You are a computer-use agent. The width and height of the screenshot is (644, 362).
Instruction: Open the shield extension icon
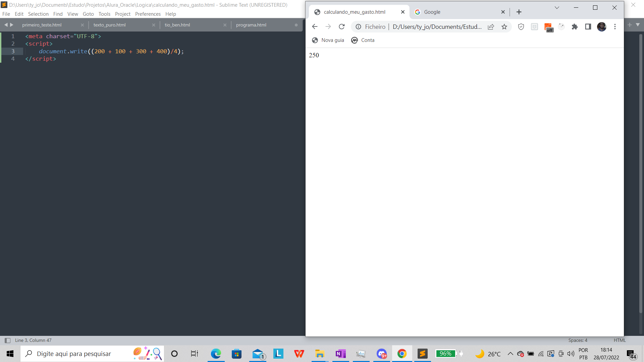pos(521,27)
